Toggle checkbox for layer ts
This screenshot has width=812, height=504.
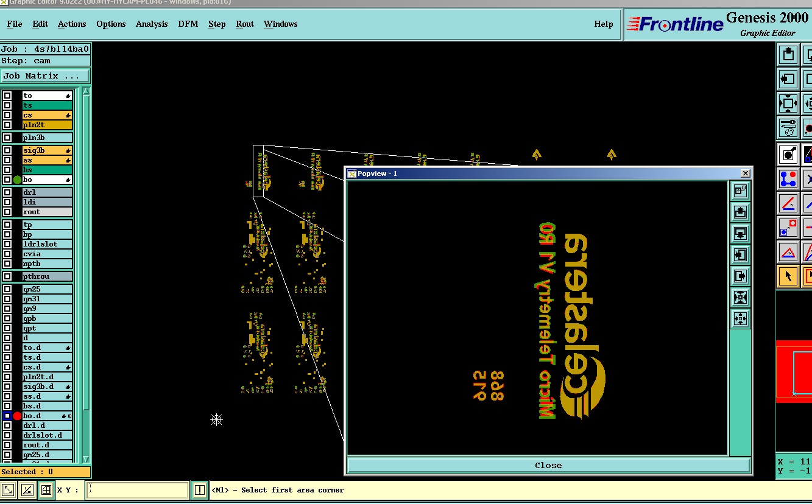point(7,105)
